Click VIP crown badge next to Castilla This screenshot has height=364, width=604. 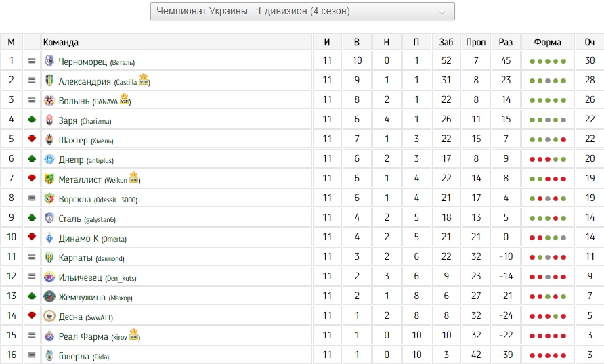pos(144,80)
